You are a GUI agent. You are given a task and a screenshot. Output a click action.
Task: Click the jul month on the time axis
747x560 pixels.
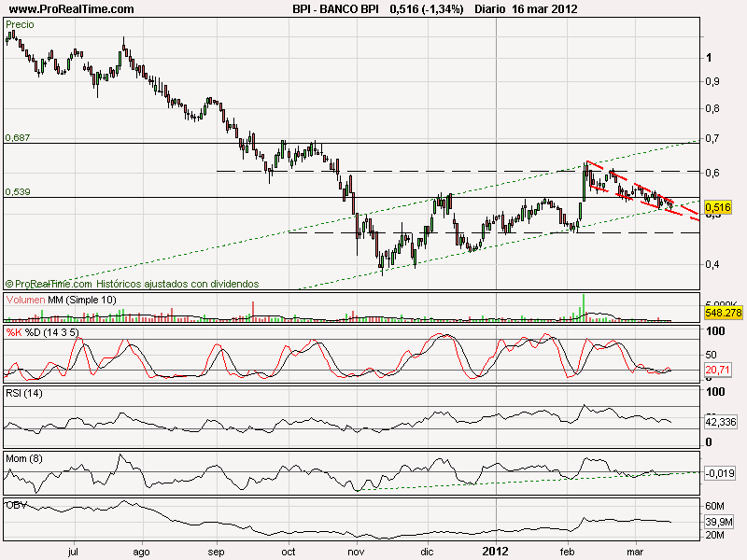tap(74, 552)
